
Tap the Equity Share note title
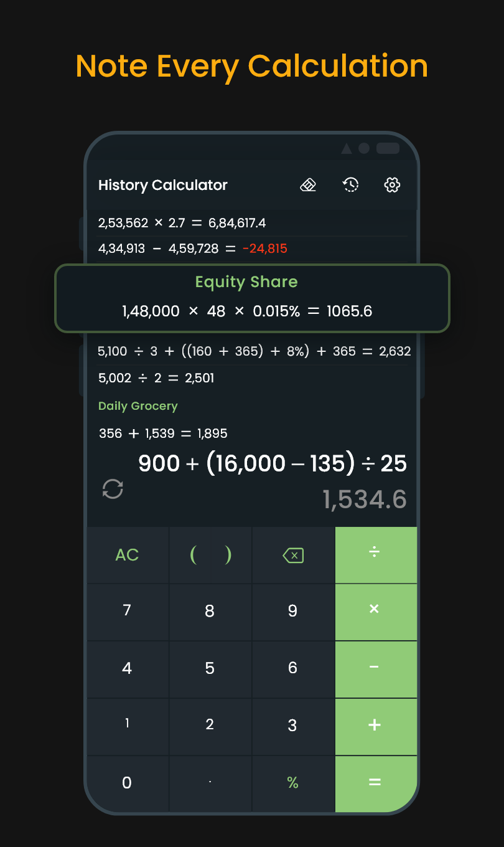(x=246, y=282)
